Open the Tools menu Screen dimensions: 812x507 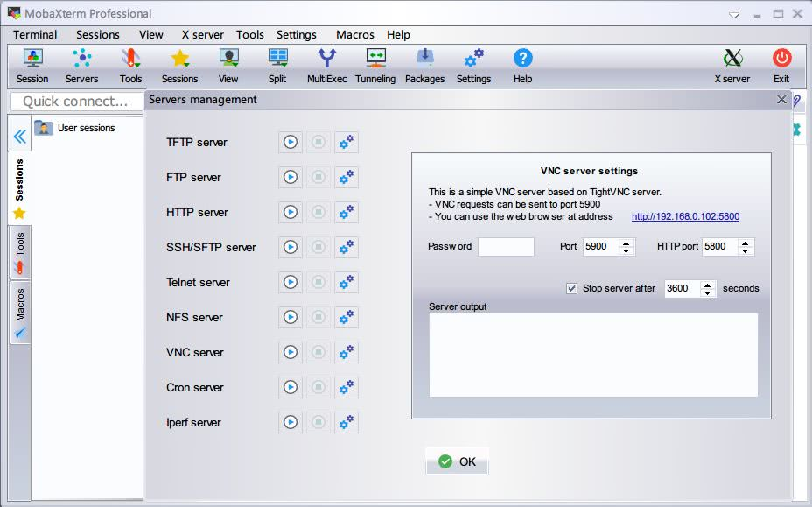[x=250, y=35]
